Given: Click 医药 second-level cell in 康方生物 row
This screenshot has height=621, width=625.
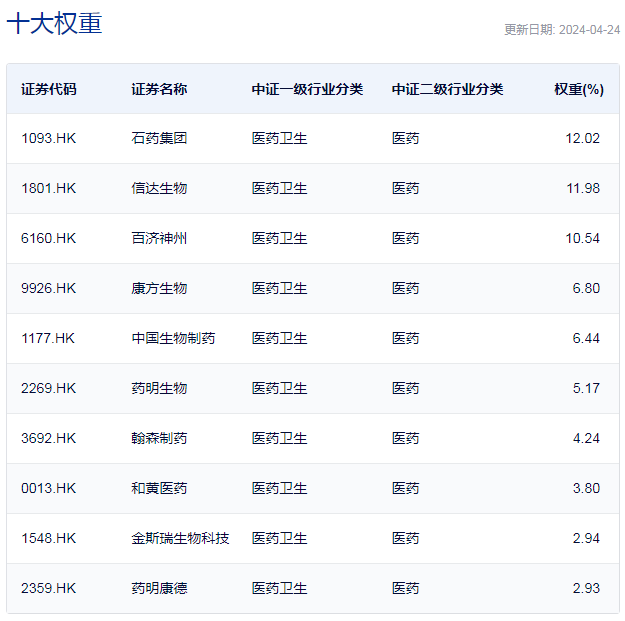Looking at the screenshot, I should [x=405, y=288].
